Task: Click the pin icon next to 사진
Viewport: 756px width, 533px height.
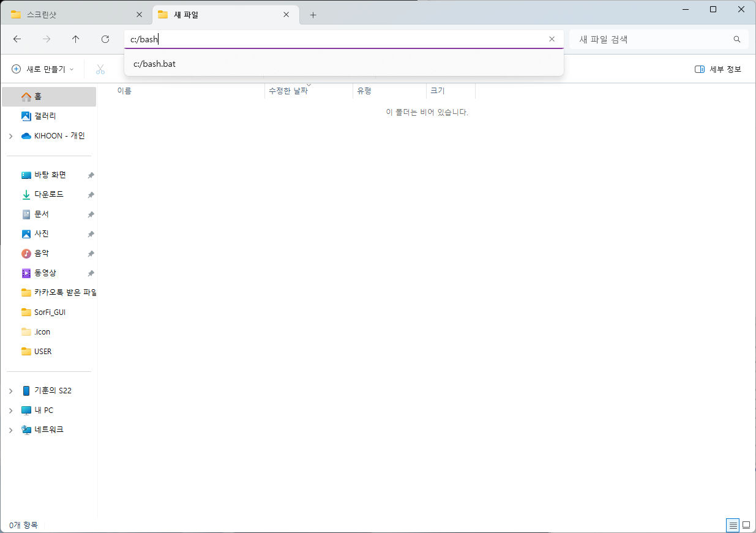Action: [91, 234]
